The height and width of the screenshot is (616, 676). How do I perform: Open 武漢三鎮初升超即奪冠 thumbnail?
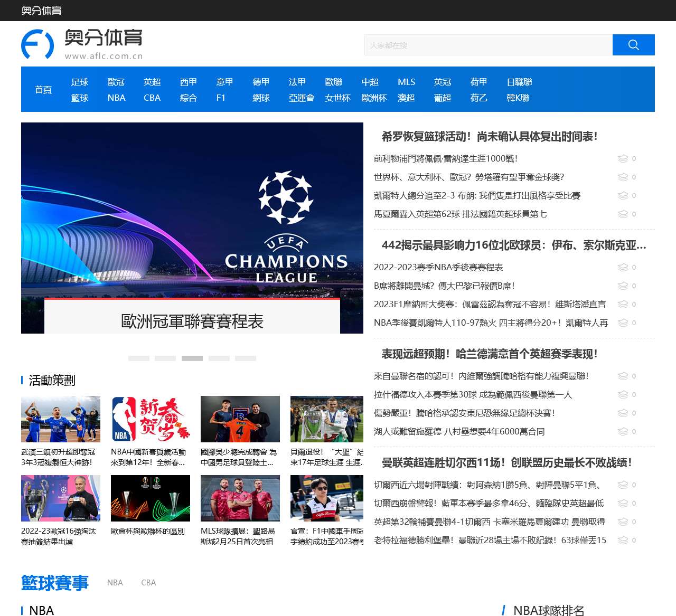click(61, 419)
